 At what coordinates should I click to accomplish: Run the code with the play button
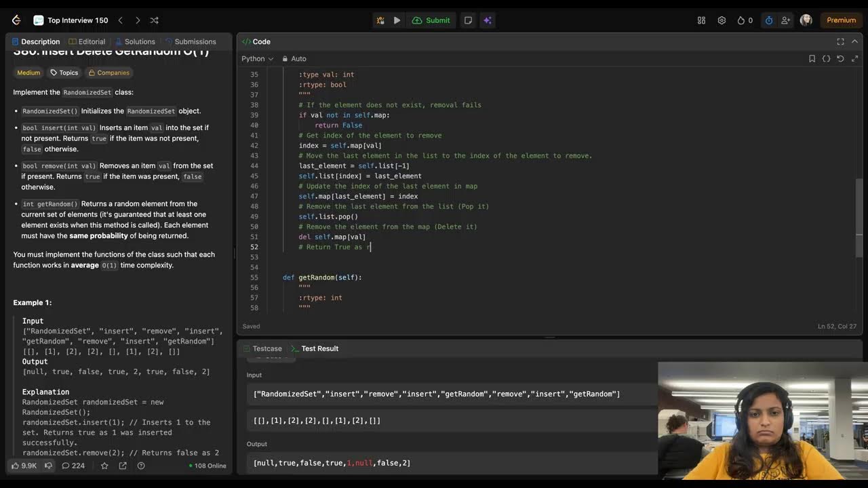pos(397,20)
